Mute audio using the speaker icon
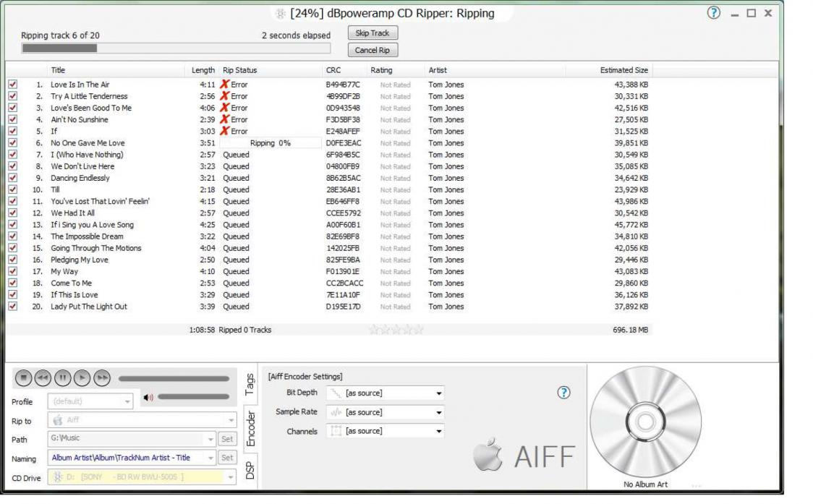 [148, 397]
